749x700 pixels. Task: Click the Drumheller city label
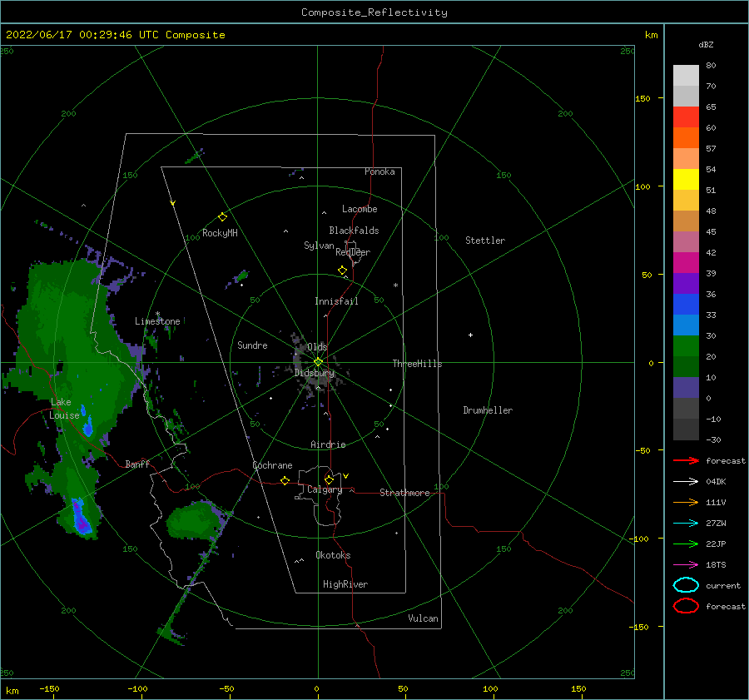click(x=488, y=410)
